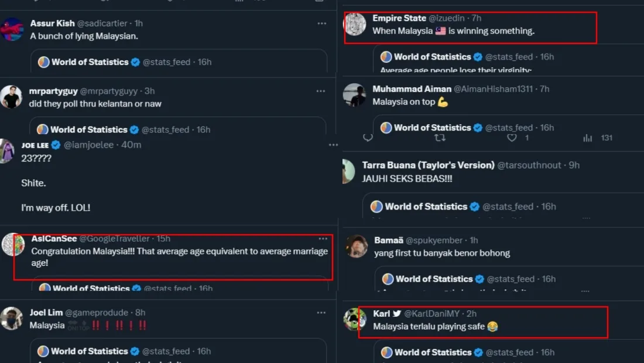Open Joel Lim's profile name link

(46, 313)
